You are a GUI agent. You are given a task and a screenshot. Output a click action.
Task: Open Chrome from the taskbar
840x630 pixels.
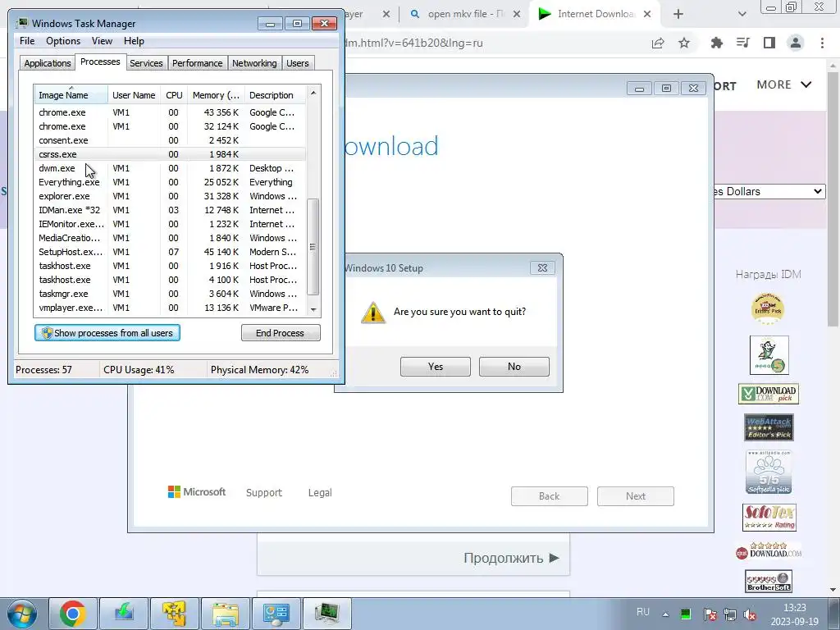click(x=73, y=614)
